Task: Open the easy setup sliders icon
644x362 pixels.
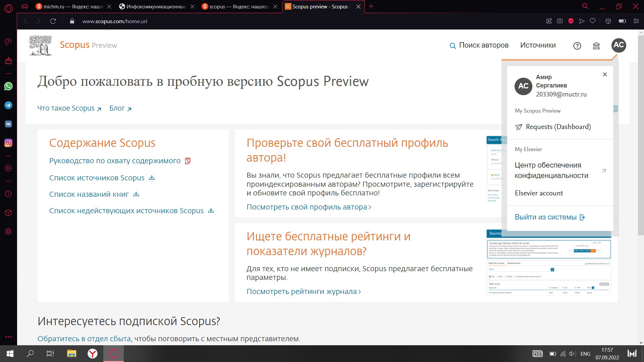Action: [x=636, y=21]
